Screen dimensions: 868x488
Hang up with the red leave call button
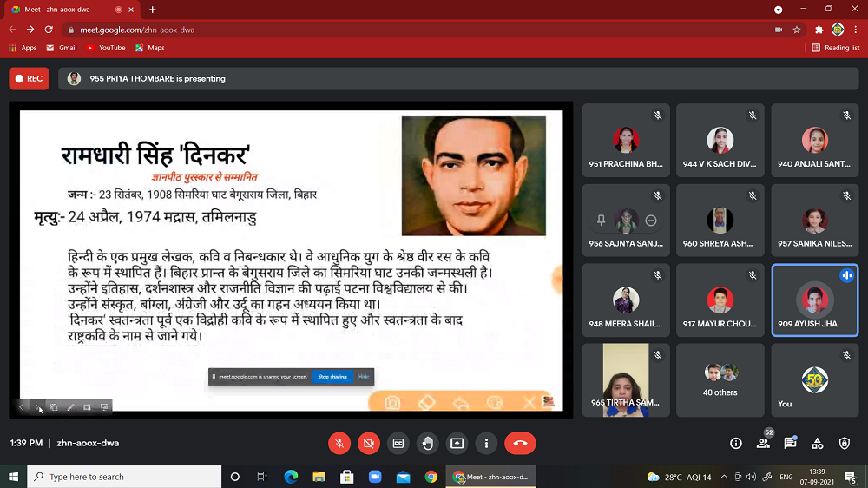click(520, 443)
